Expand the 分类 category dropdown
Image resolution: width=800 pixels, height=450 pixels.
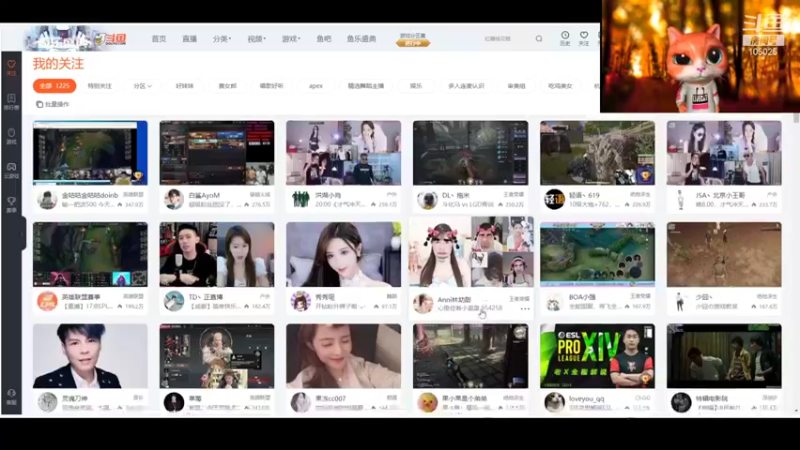222,39
